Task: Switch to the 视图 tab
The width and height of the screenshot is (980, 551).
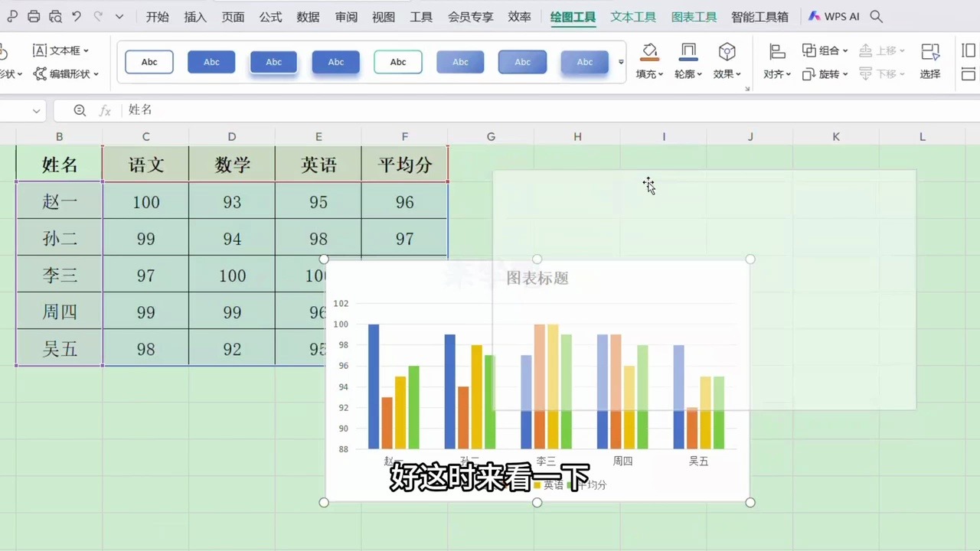Action: (x=384, y=16)
